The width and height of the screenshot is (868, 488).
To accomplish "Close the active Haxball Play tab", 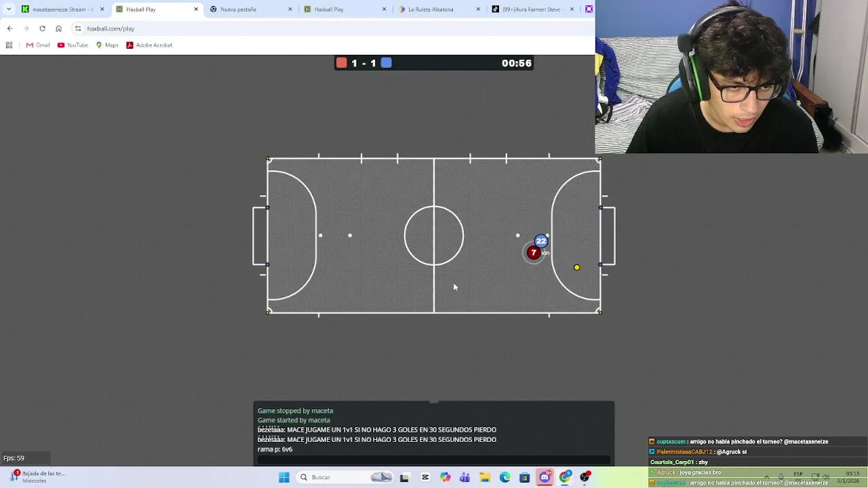I will tap(196, 9).
